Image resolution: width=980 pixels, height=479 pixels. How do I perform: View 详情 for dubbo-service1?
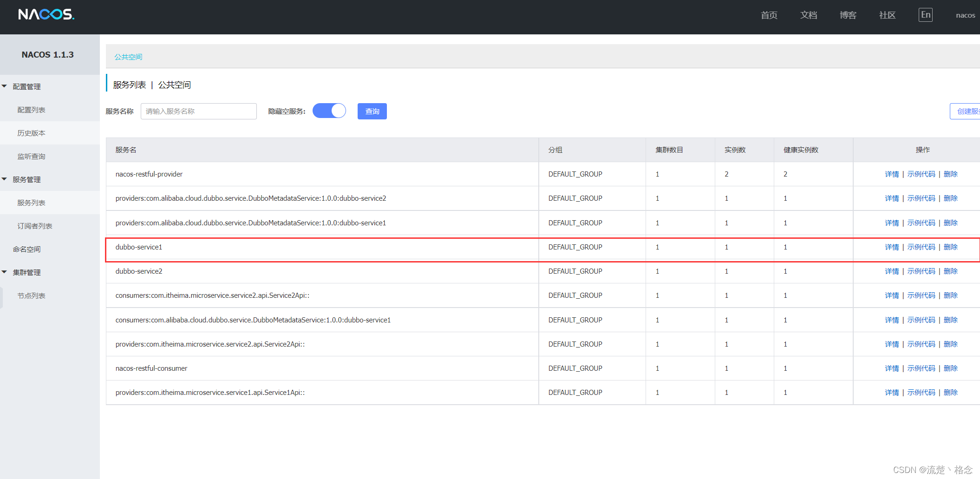[x=892, y=247]
